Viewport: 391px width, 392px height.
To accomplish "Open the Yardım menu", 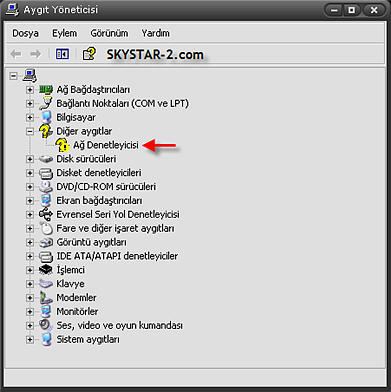I will 155,33.
